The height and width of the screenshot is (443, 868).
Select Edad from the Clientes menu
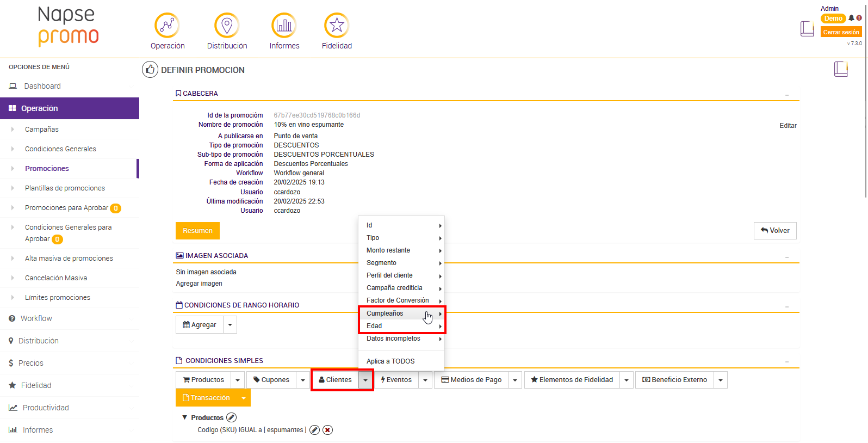[x=401, y=326]
